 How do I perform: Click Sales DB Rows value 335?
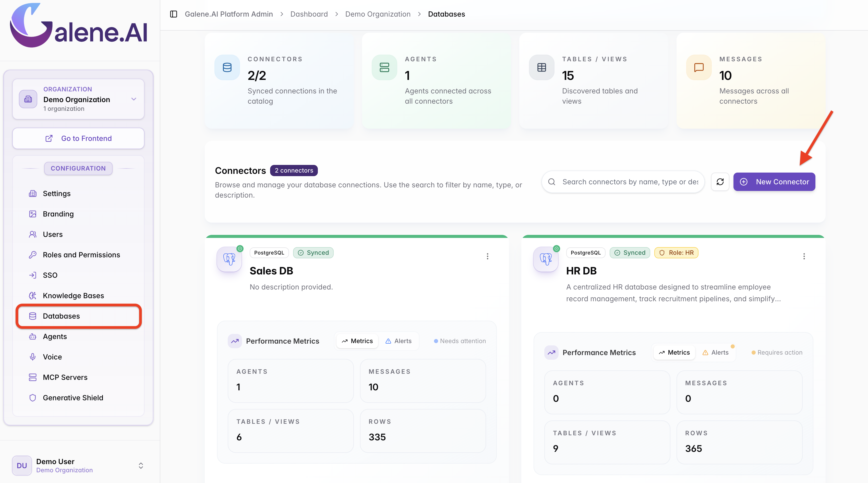coord(377,437)
